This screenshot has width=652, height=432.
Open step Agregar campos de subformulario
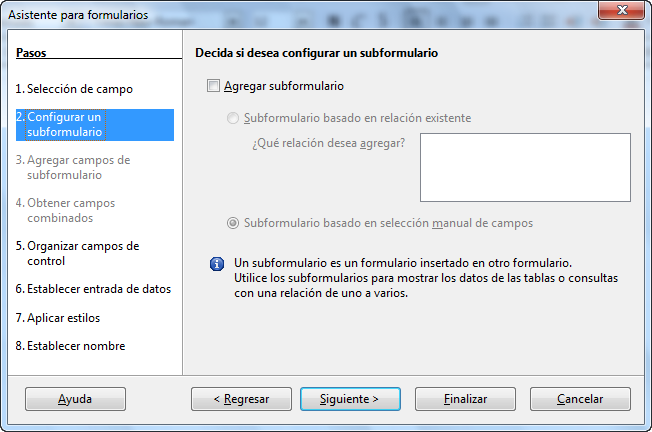pyautogui.click(x=73, y=168)
